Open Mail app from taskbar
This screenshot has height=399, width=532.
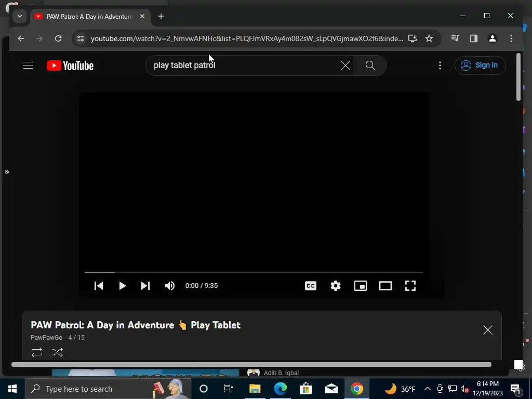tap(331, 389)
